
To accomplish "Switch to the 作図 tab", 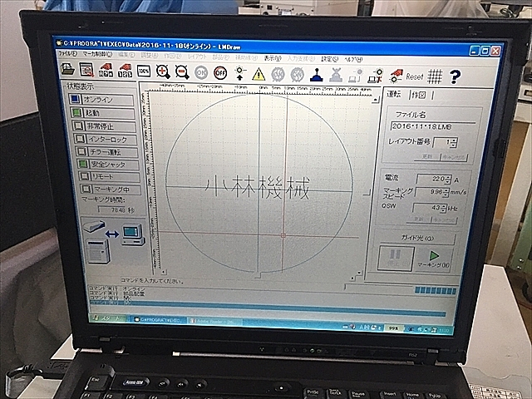I will click(418, 95).
